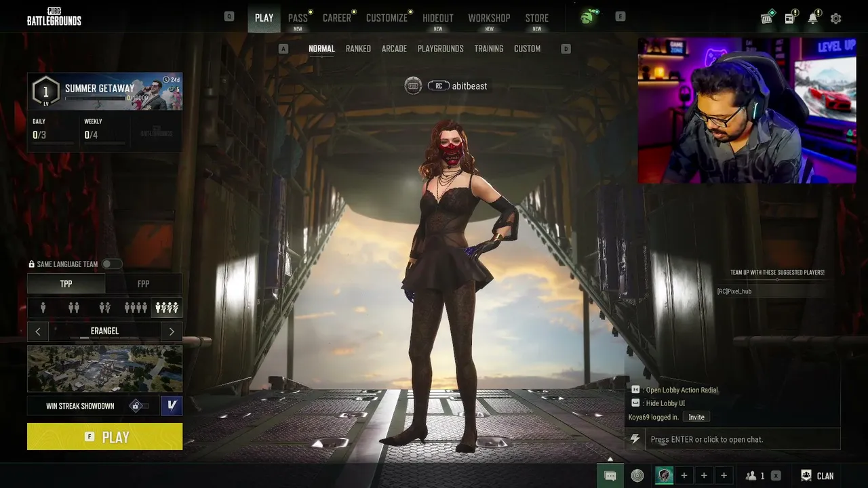Switch to TPP perspective

[66, 284]
